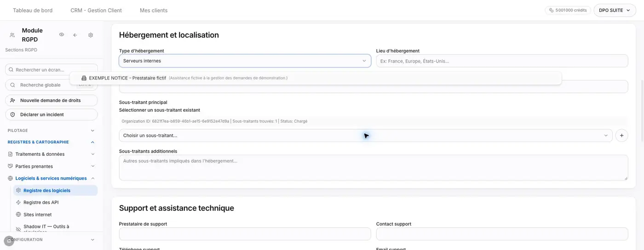Image resolution: width=644 pixels, height=250 pixels.
Task: Click the gear icon beside Registre des logiciels
Action: [18, 190]
